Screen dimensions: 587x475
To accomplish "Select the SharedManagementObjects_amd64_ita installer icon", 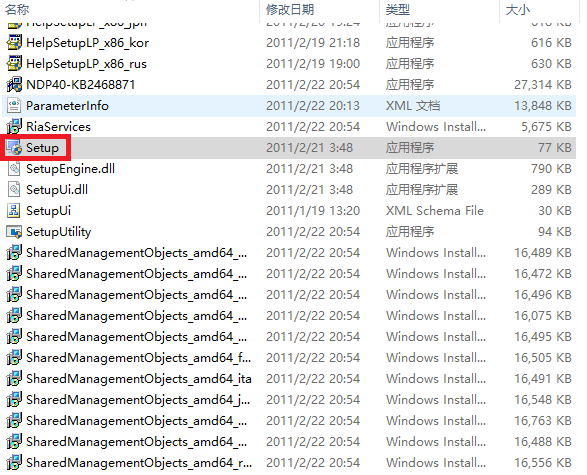I will [x=14, y=379].
